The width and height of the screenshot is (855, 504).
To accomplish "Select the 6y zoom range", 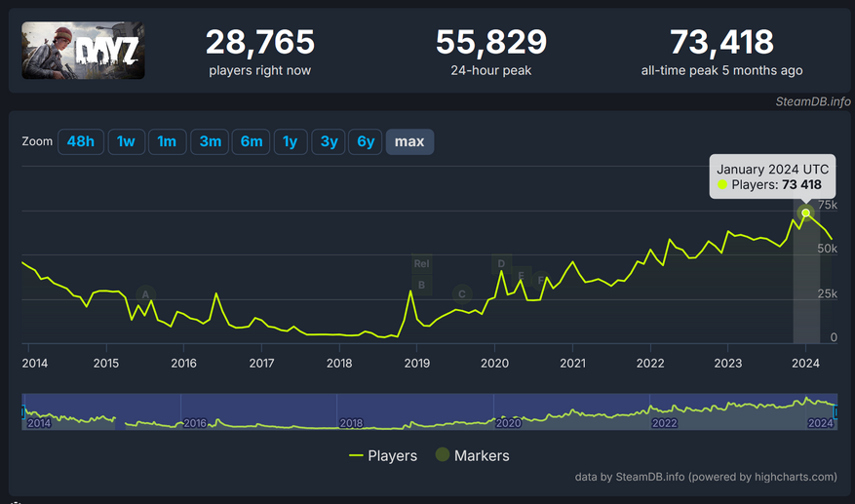I will click(366, 141).
